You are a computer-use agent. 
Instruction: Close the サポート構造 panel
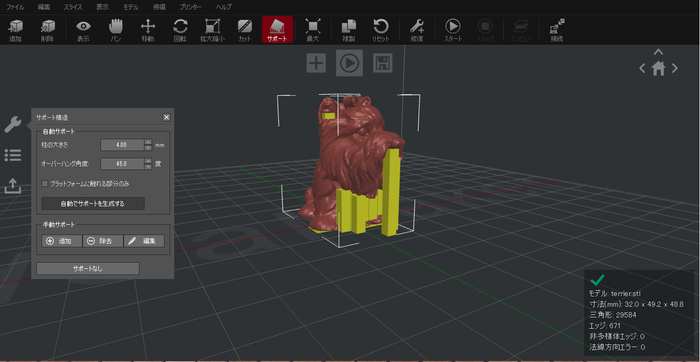click(x=167, y=117)
